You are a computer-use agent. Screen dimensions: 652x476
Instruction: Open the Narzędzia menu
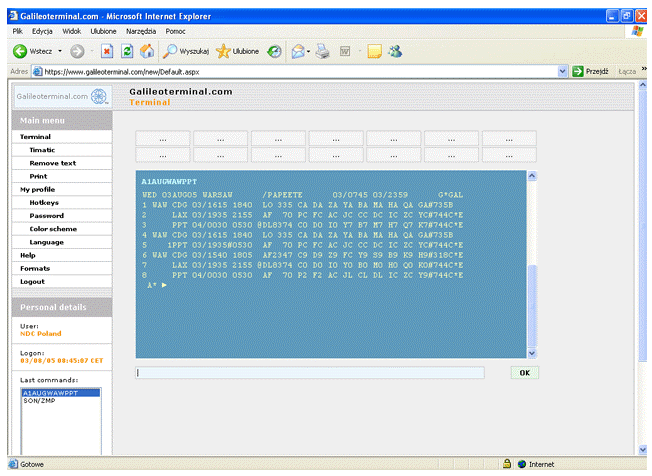click(x=141, y=31)
